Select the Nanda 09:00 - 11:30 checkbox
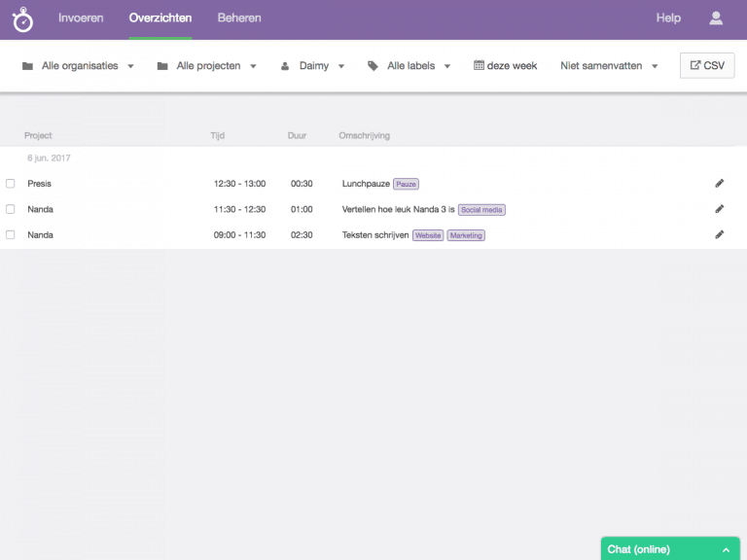 click(x=11, y=234)
